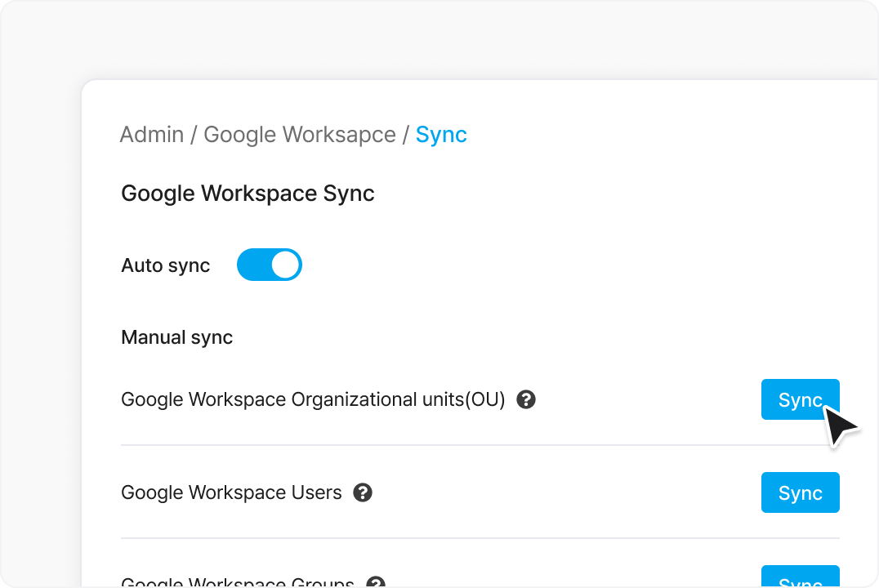Open Google Worksapce breadcrumb link

click(x=299, y=135)
